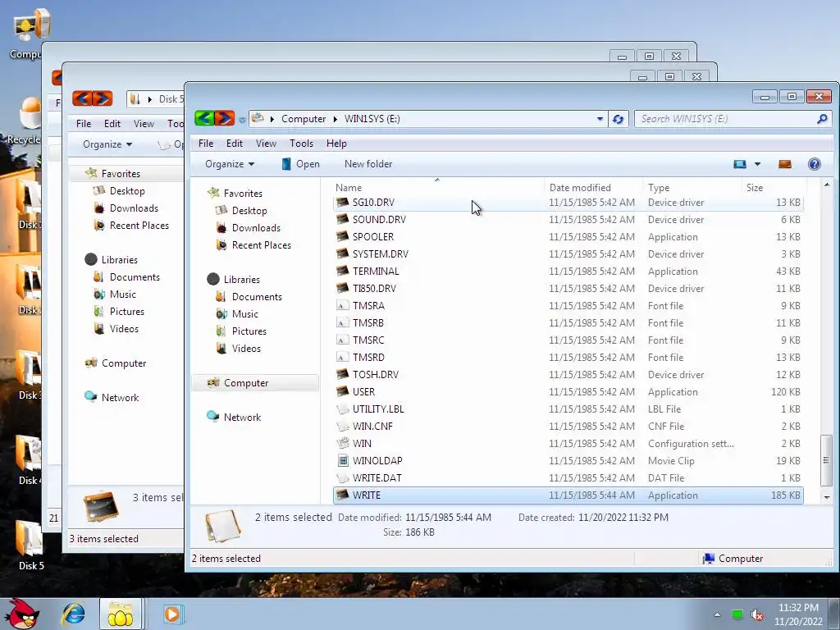Show hidden tray icons arrow
The width and height of the screenshot is (840, 630).
[717, 614]
